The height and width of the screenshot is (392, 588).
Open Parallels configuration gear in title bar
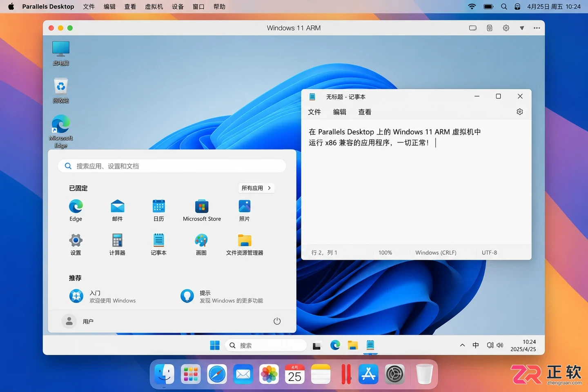point(506,28)
